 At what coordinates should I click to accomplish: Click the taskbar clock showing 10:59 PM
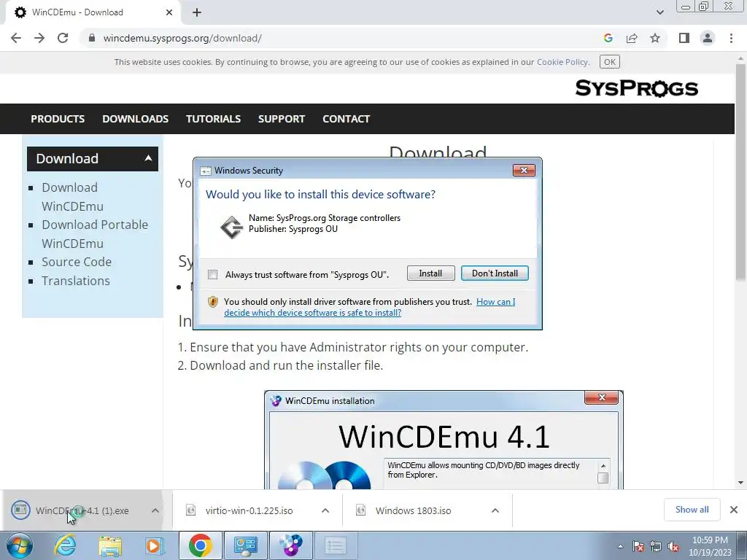tap(710, 546)
